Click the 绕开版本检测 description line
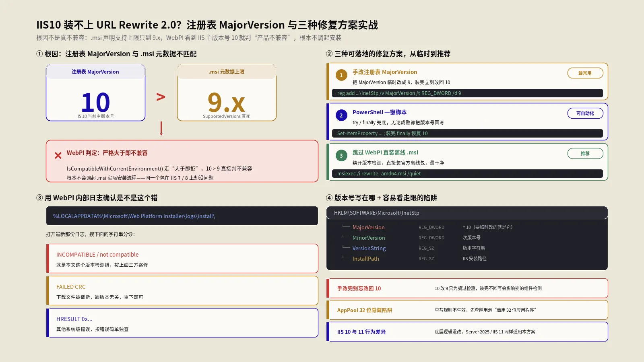This screenshot has width=644, height=362. 398,163
